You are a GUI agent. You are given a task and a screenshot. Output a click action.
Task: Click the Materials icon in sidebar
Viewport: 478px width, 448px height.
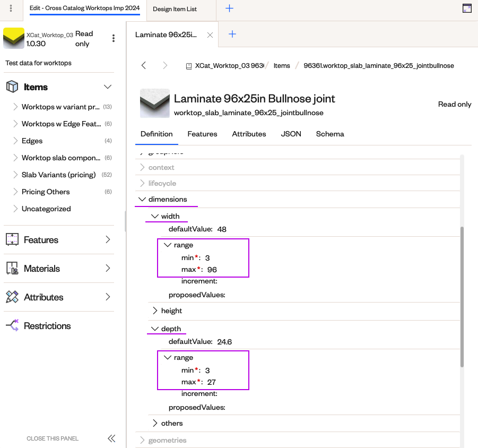pos(12,269)
